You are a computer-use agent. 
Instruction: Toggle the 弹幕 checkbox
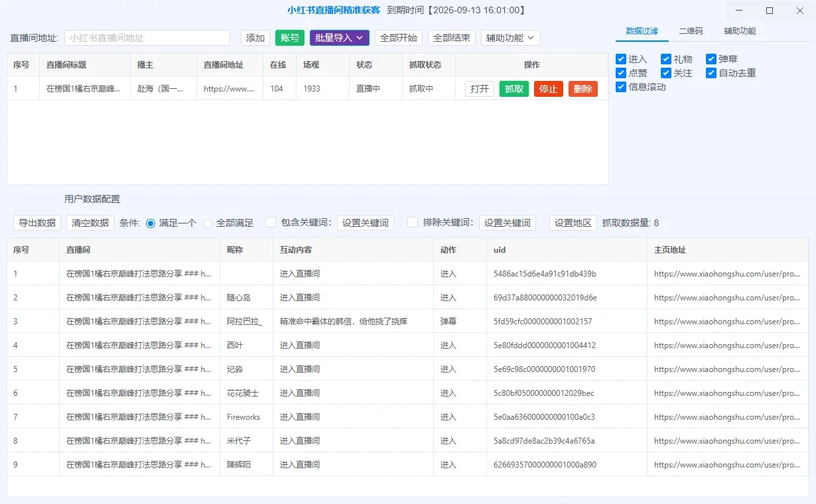coord(711,59)
